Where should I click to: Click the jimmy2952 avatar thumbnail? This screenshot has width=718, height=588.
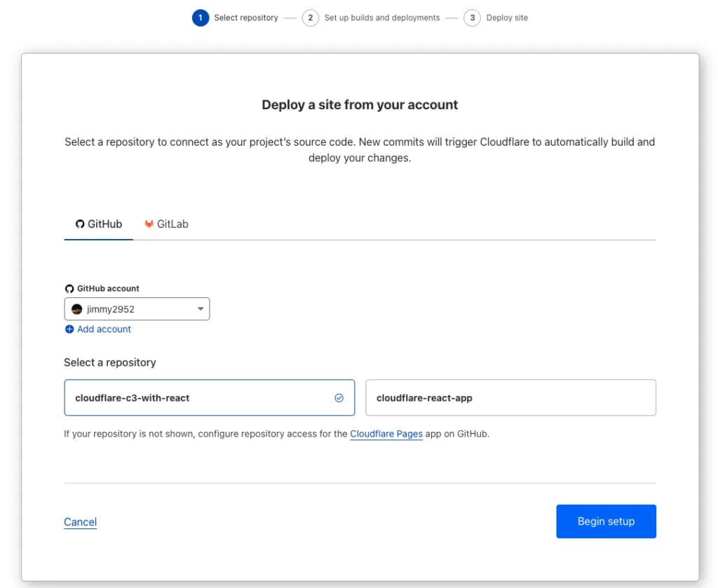76,308
